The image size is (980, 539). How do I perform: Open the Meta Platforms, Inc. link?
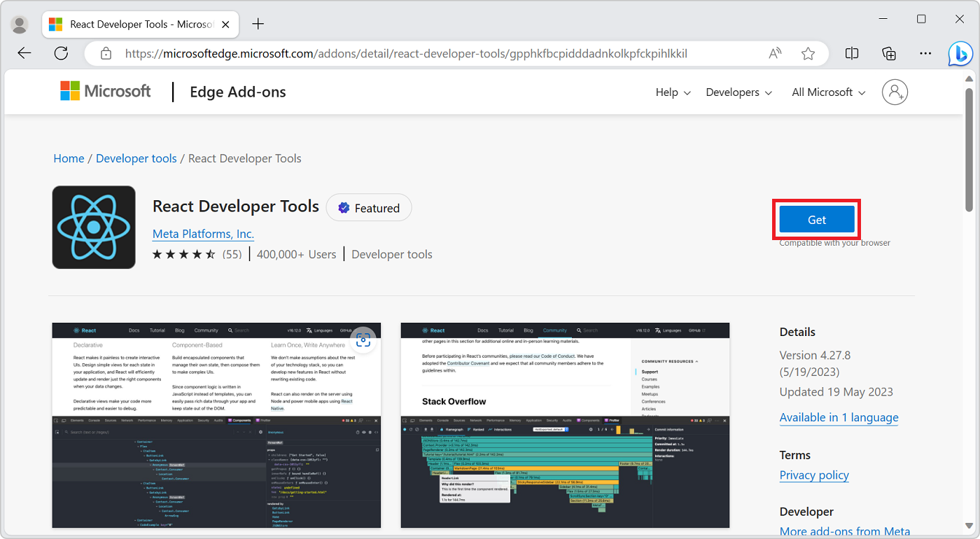(203, 234)
